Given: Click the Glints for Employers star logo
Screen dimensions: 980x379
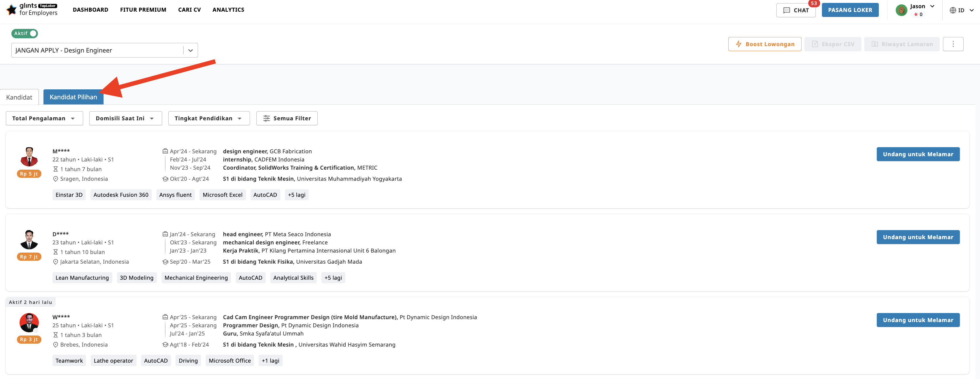Looking at the screenshot, I should tap(11, 10).
